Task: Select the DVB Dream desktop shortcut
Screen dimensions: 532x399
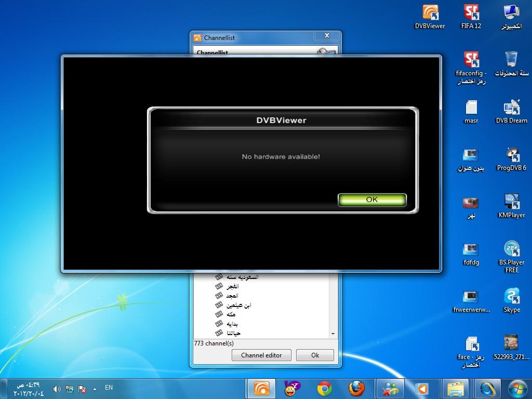Action: [x=511, y=112]
